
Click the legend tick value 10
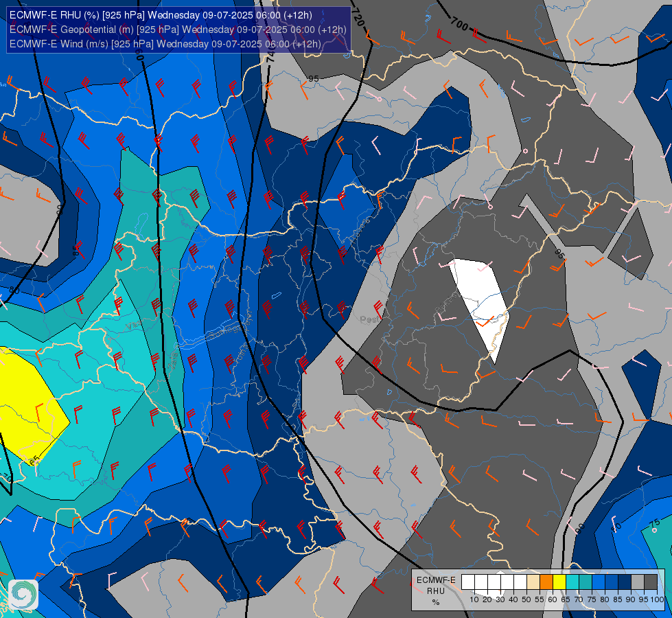point(474,599)
